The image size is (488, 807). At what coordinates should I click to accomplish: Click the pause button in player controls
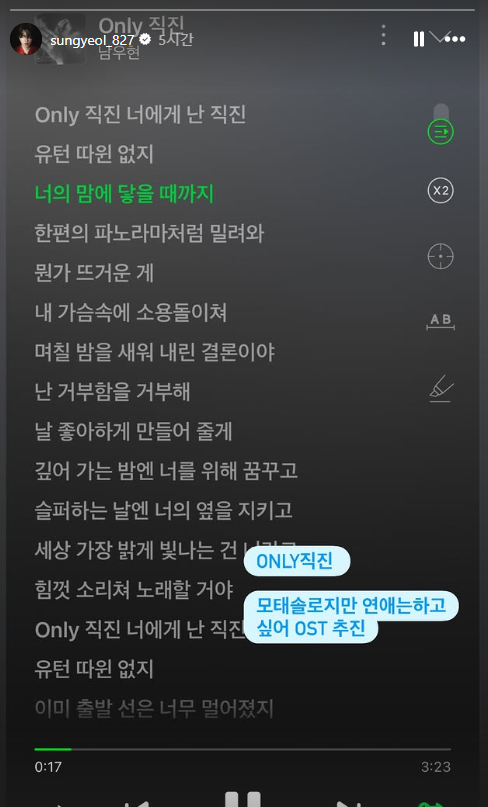pyautogui.click(x=243, y=799)
